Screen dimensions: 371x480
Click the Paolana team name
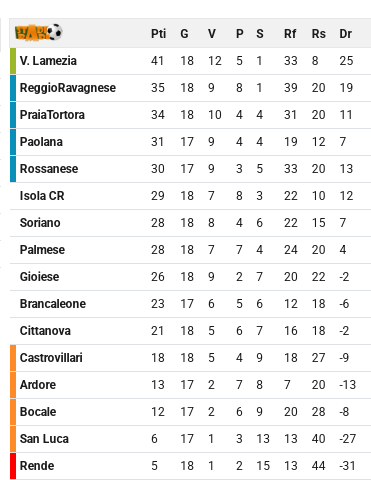click(41, 142)
